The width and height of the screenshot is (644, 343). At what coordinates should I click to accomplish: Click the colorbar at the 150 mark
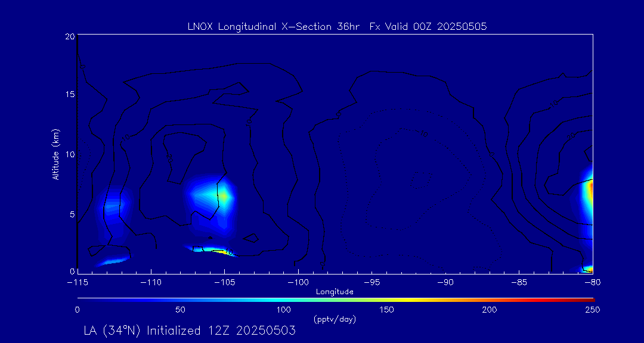click(387, 298)
